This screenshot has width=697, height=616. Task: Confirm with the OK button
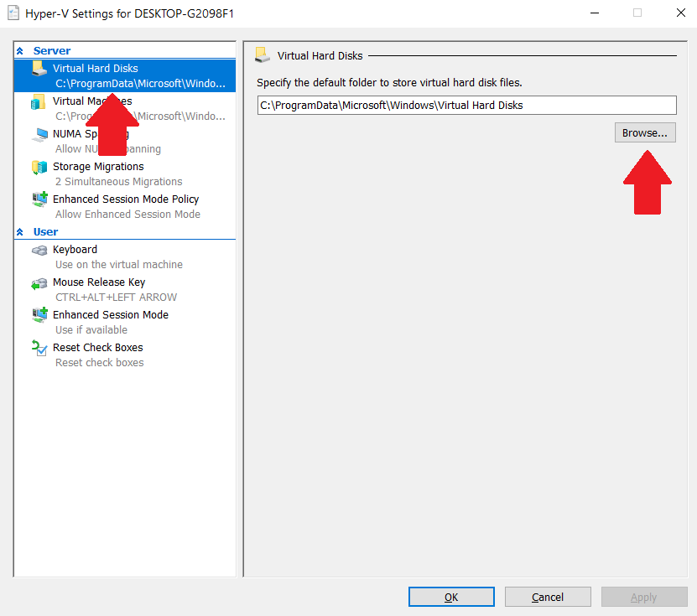(x=451, y=597)
